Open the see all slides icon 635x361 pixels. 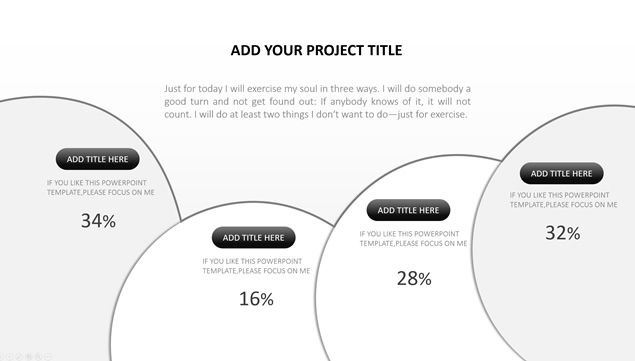(x=29, y=357)
